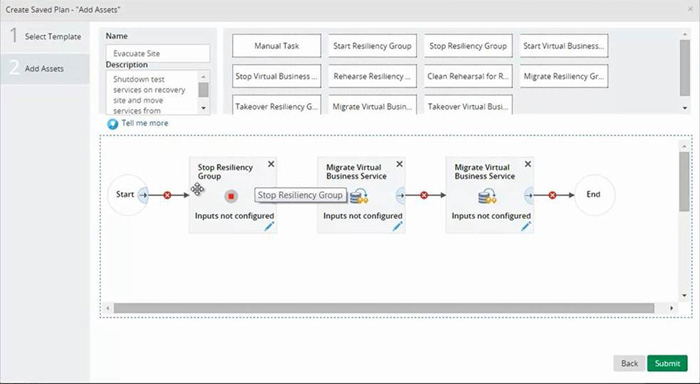Viewport: 700px width, 384px height.
Task: Delete the last Migrate Virtual Business Service step
Action: click(x=528, y=164)
